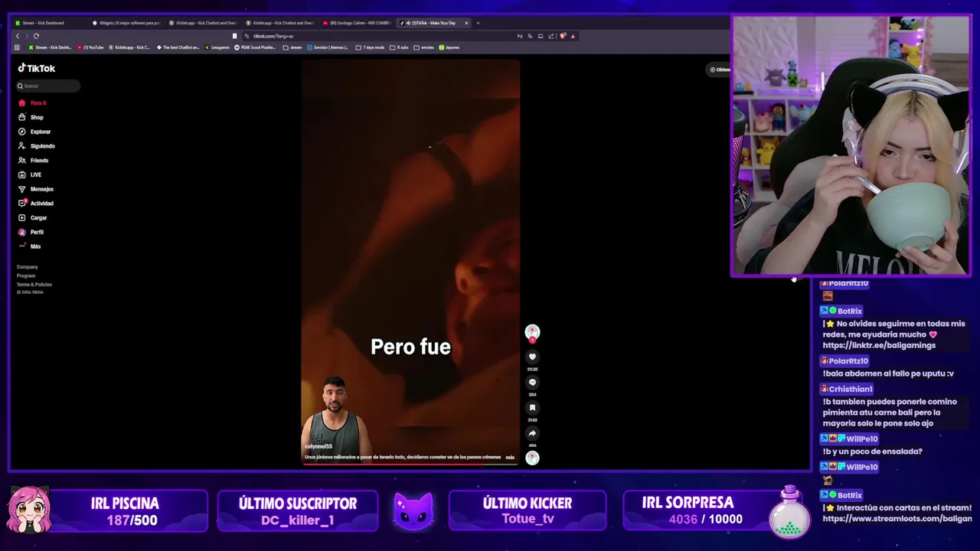This screenshot has height=551, width=980.
Task: Click Cargar to upload a video
Action: pyautogui.click(x=33, y=218)
